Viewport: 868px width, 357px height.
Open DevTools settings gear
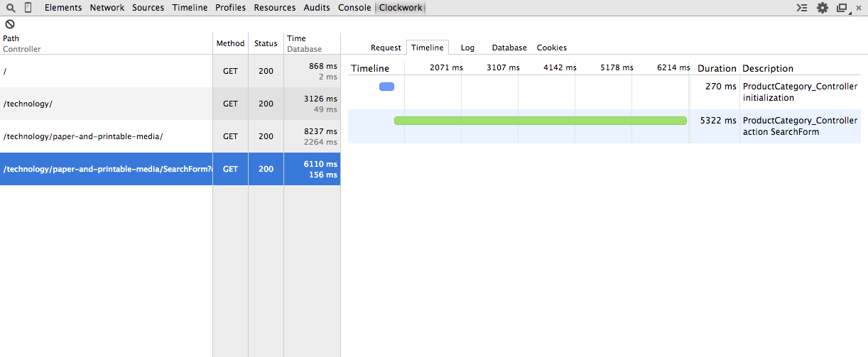(823, 8)
